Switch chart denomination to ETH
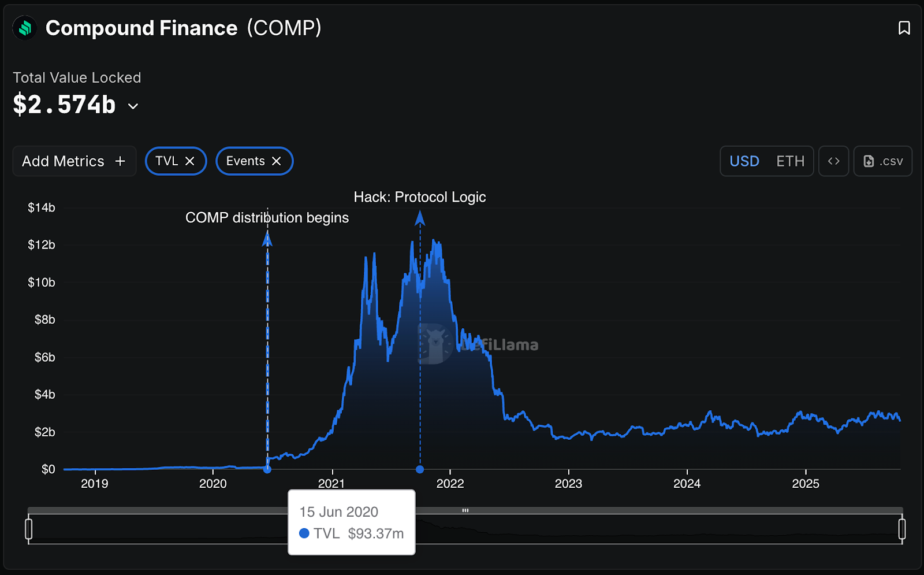 point(790,161)
